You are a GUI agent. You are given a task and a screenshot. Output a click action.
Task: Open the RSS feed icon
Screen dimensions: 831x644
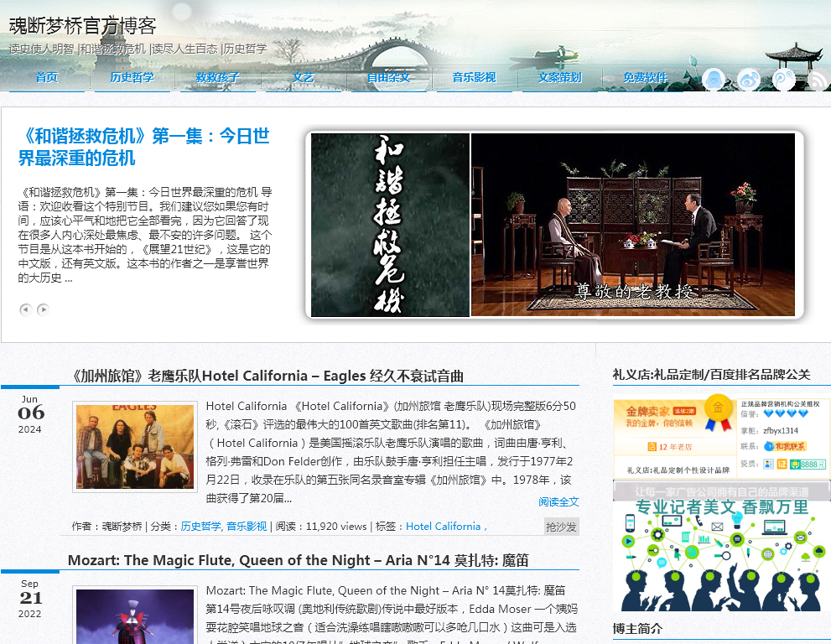point(818,80)
